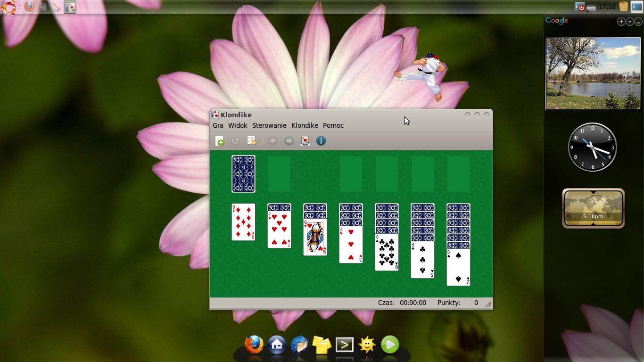Click the shutdown power icon in panel
Screen dimensions: 644x362
579,7
